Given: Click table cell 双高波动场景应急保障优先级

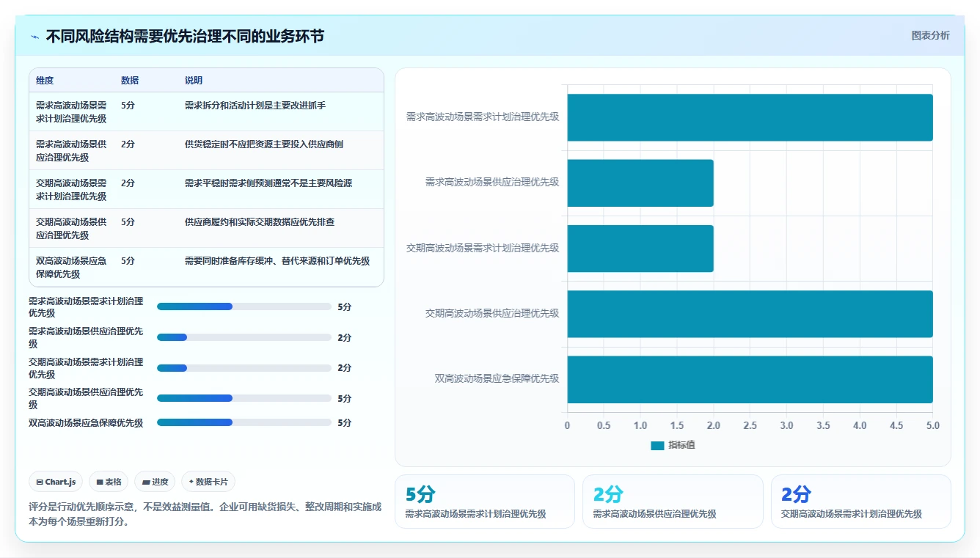Looking at the screenshot, I should click(71, 268).
